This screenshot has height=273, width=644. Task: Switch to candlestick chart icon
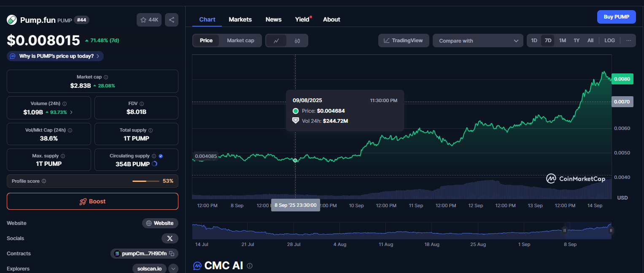297,41
